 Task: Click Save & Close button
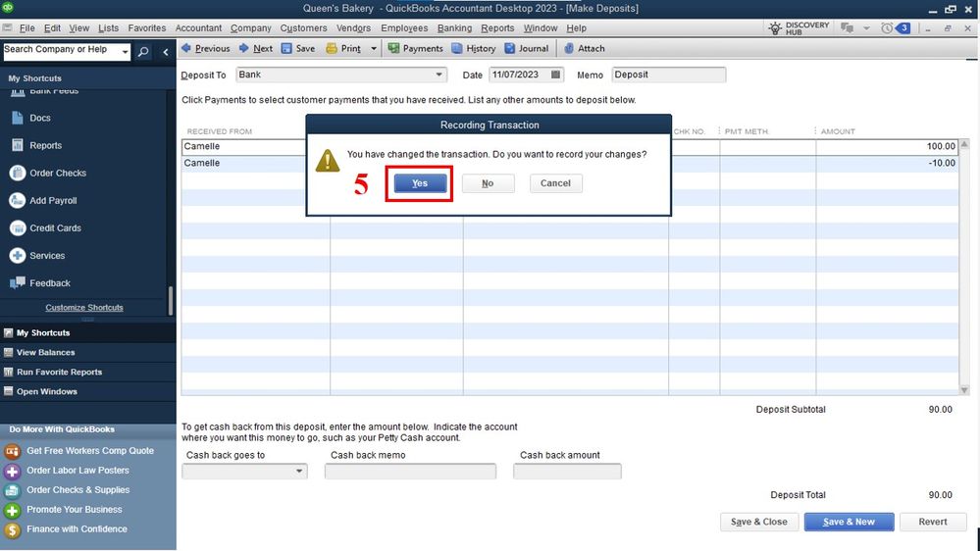(758, 522)
